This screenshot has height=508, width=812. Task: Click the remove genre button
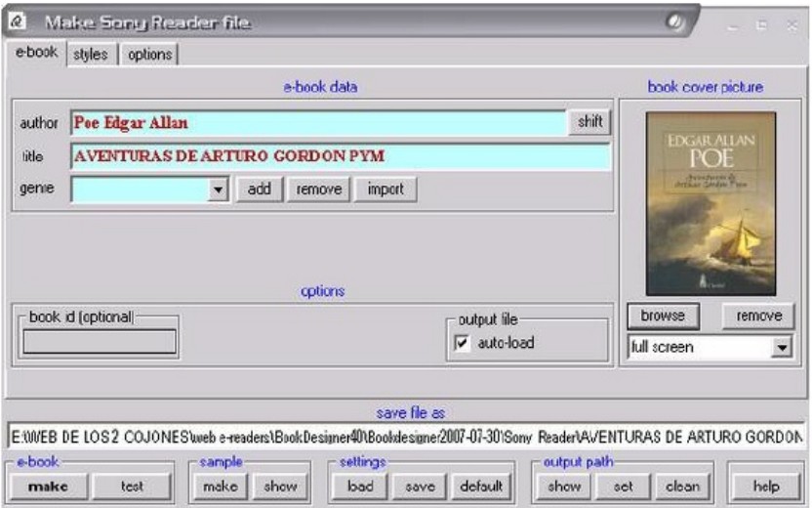(x=318, y=190)
